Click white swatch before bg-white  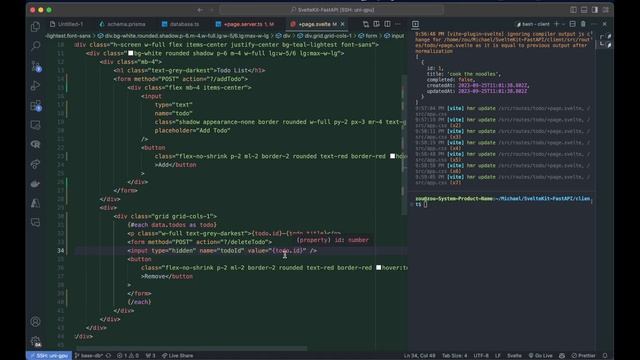tap(131, 53)
